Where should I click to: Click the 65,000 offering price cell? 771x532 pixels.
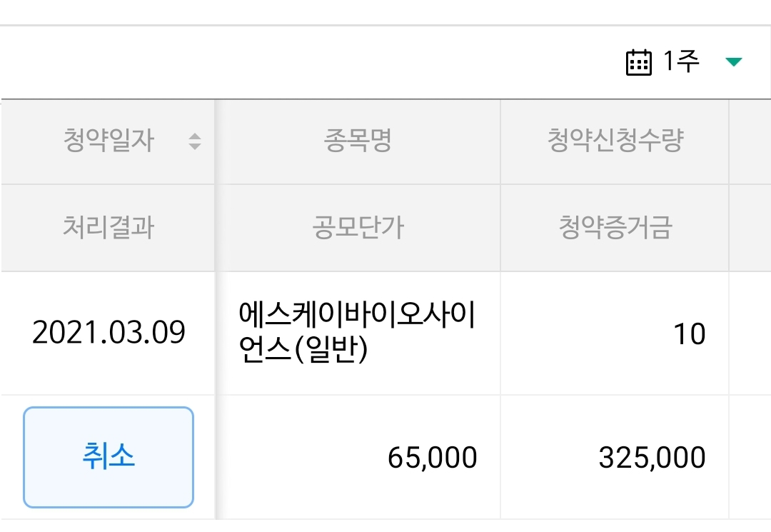click(432, 458)
